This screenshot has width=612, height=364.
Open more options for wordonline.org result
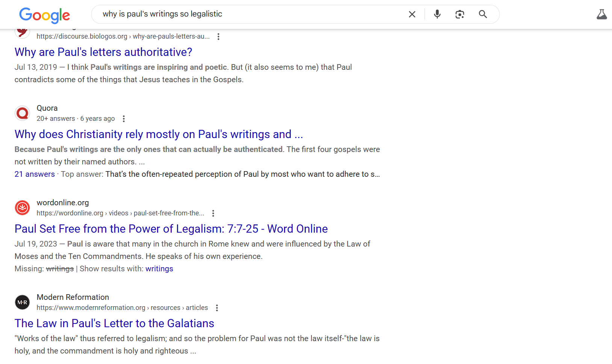pos(213,213)
